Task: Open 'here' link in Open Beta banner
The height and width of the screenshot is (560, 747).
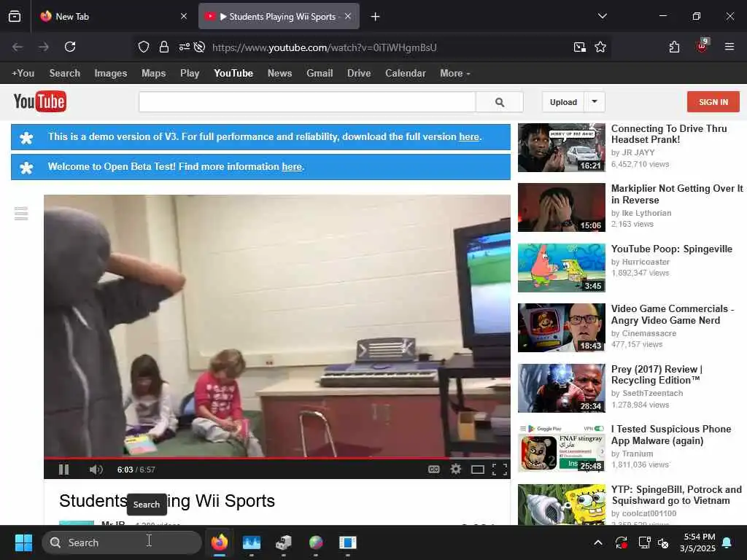Action: coord(292,167)
